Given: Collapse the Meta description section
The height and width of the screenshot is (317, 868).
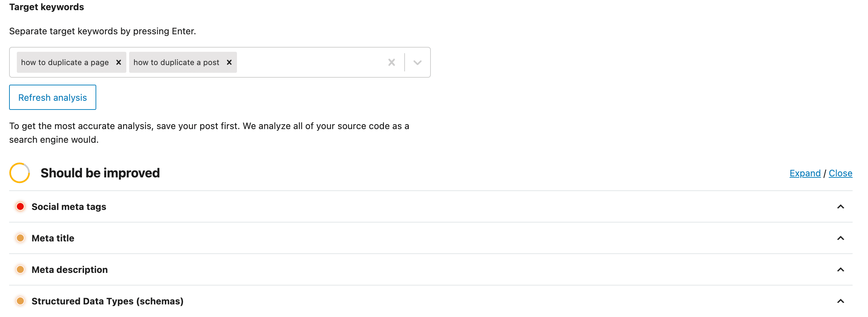Looking at the screenshot, I should click(x=841, y=269).
